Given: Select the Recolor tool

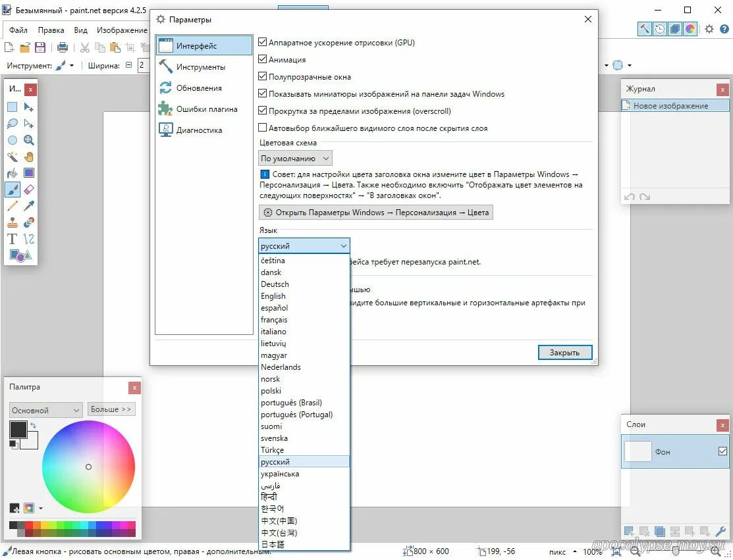Looking at the screenshot, I should click(28, 222).
